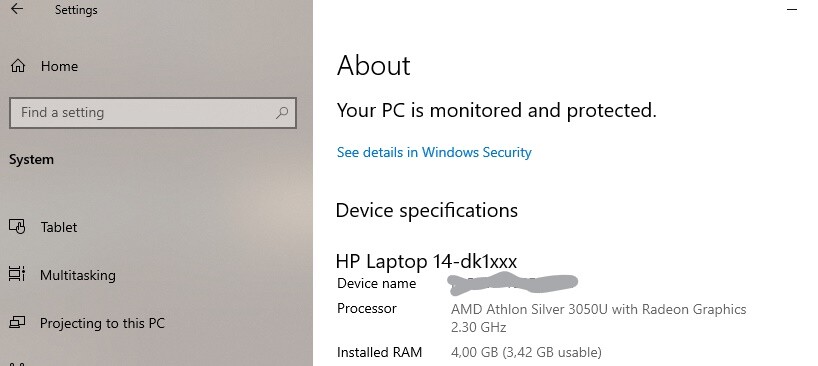The image size is (818, 366).
Task: Click the magnifier icon in search box
Action: tap(282, 112)
